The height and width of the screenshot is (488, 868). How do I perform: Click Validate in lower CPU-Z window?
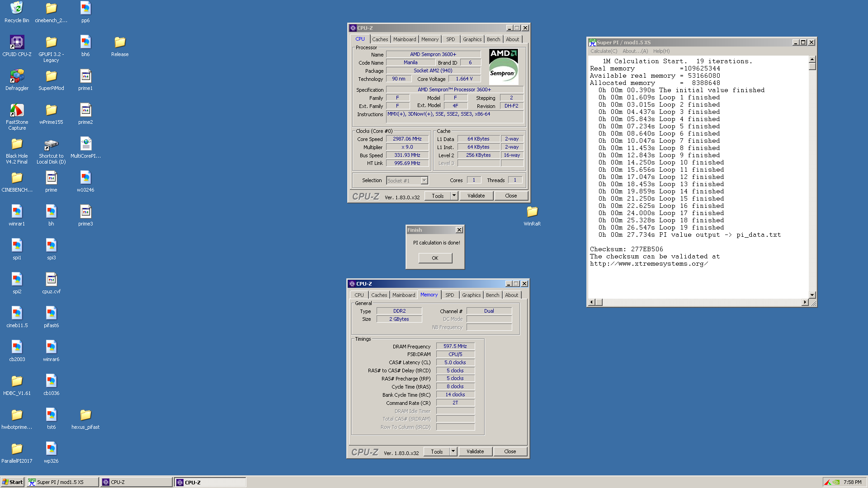pos(475,451)
